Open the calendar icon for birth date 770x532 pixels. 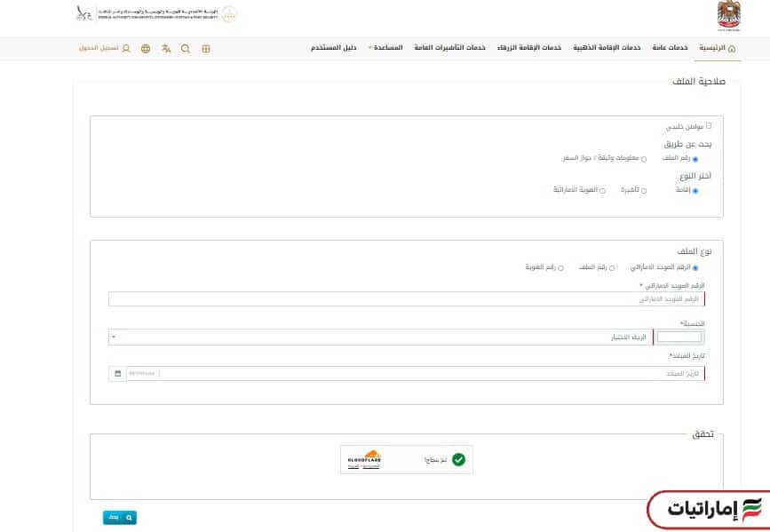pos(117,374)
